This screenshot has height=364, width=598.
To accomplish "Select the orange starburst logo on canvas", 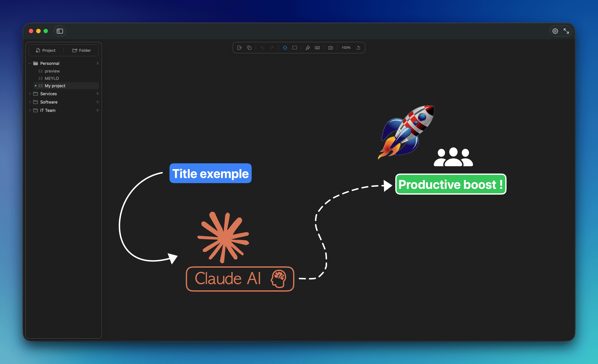I will pyautogui.click(x=223, y=237).
